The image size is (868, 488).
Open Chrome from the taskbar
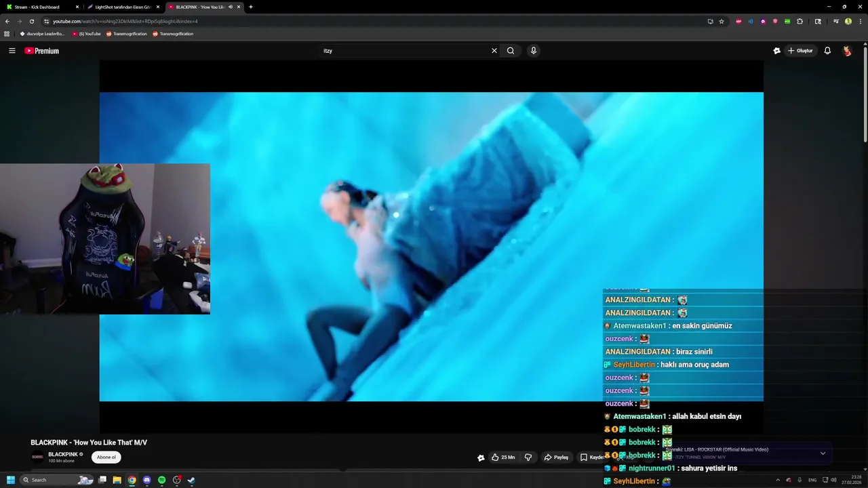click(x=132, y=480)
